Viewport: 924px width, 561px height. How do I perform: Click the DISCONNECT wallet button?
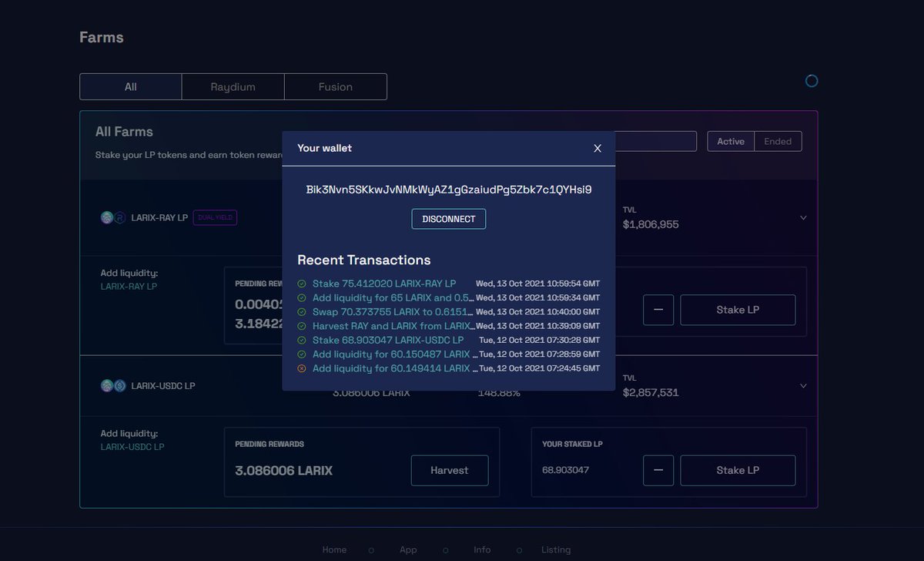tap(449, 219)
